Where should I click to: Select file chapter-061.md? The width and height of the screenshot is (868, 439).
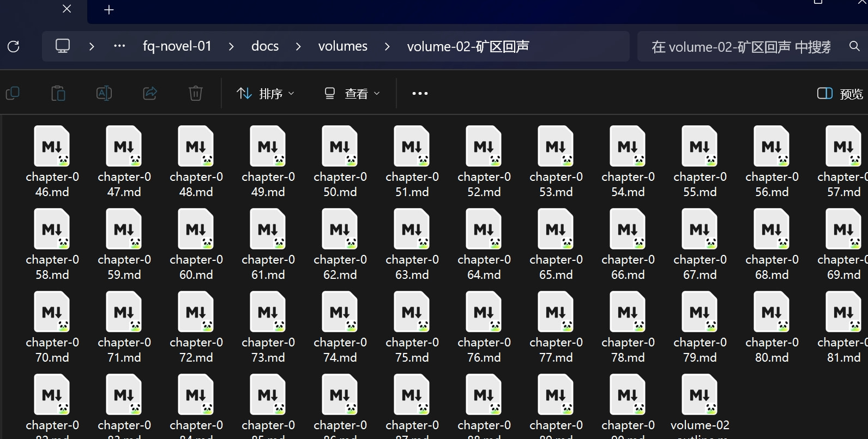click(x=268, y=244)
